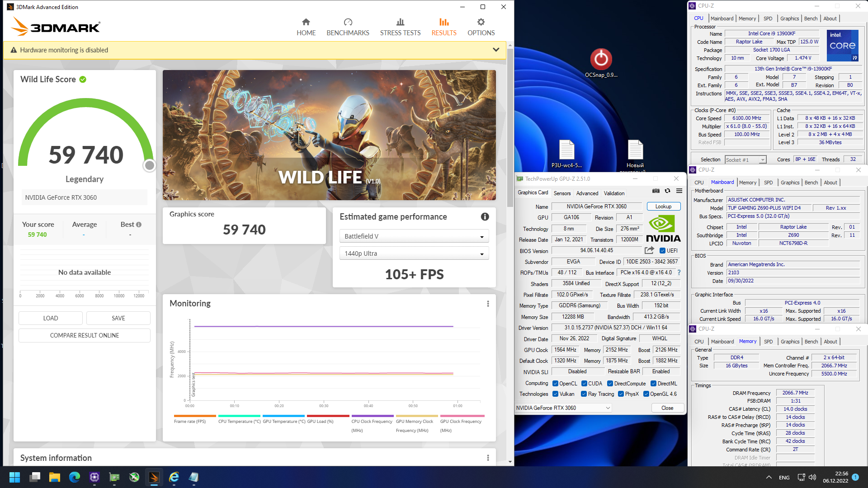Click the Bus Interface question mark icon
This screenshot has width=868, height=488.
click(679, 272)
